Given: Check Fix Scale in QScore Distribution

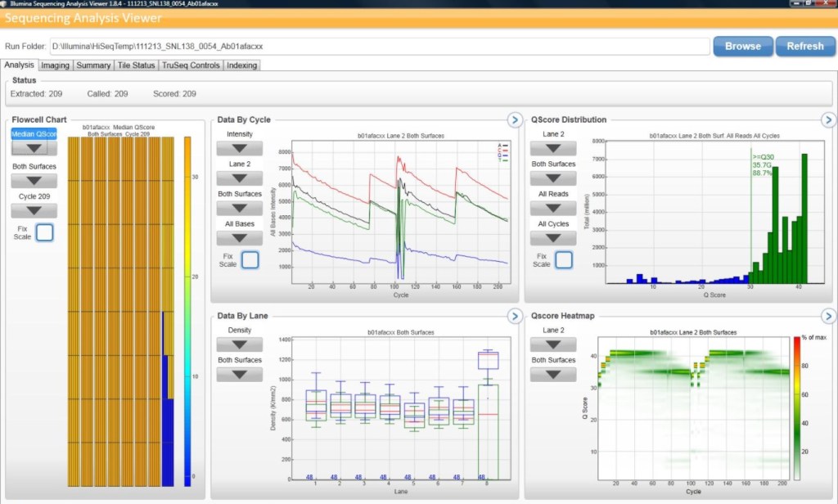Looking at the screenshot, I should pos(563,260).
